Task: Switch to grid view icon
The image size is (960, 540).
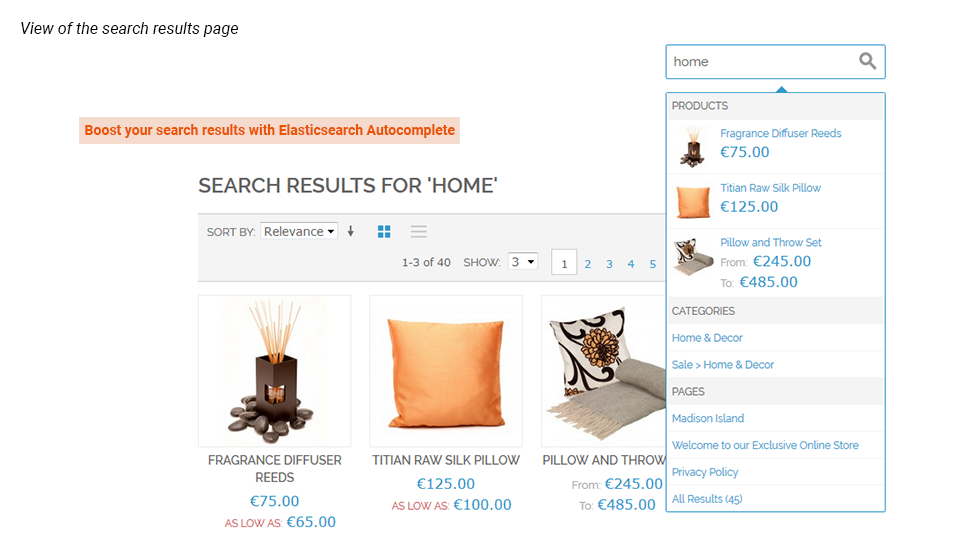Action: 384,231
